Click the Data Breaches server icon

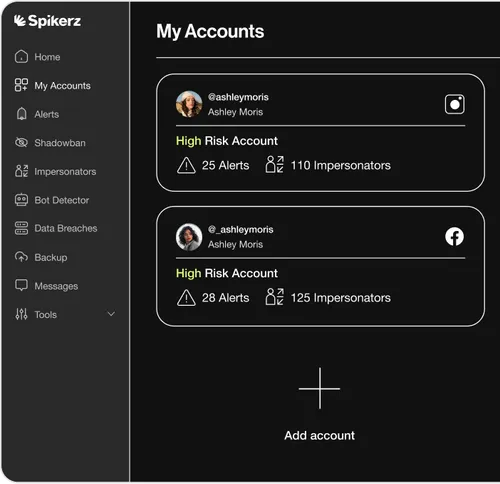pos(21,228)
